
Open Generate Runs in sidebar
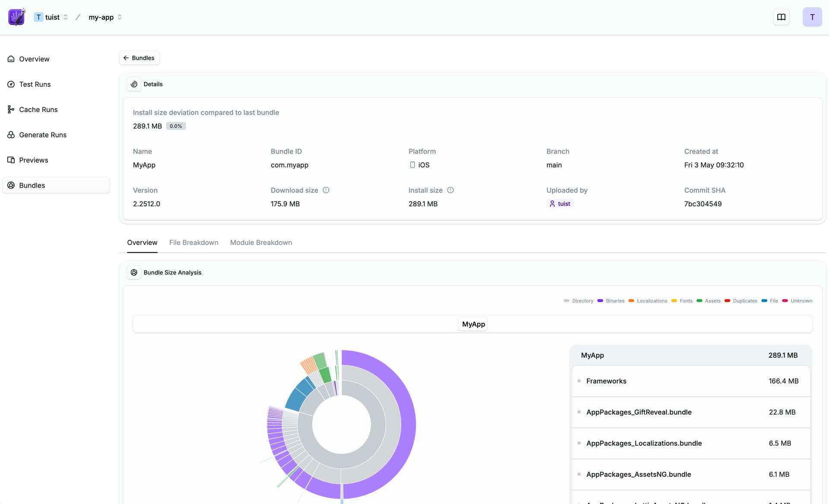click(x=56, y=135)
